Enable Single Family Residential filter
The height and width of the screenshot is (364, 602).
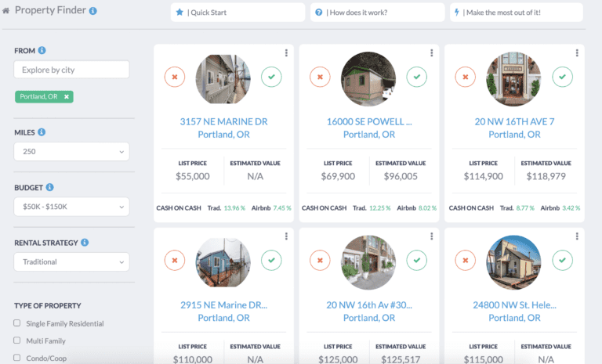[17, 323]
